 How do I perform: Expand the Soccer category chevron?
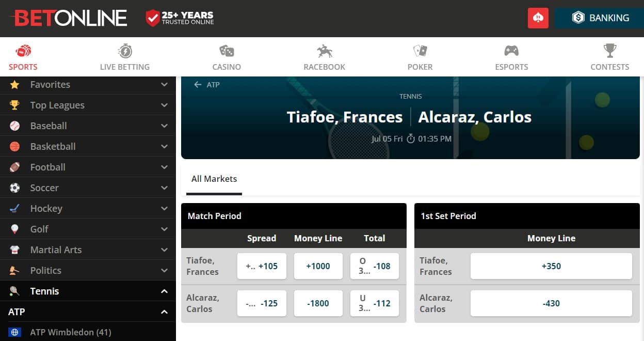(164, 188)
